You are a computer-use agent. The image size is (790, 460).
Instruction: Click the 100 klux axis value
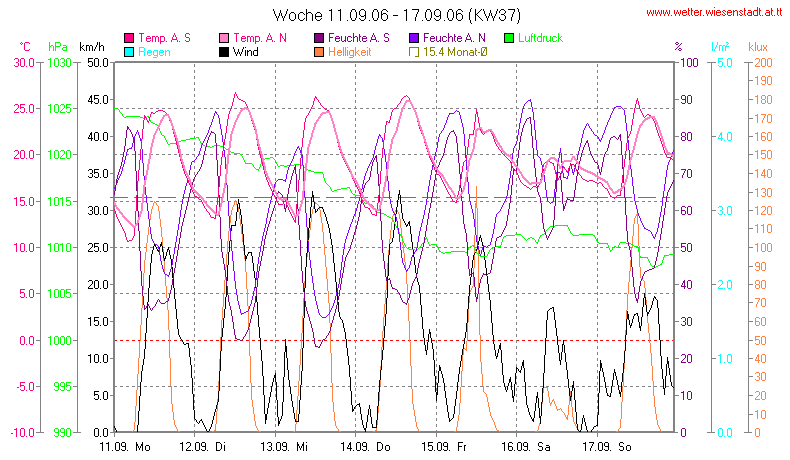(763, 247)
